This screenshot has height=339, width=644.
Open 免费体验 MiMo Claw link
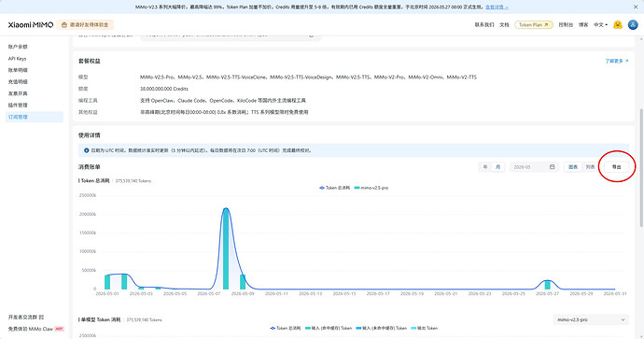point(35,329)
